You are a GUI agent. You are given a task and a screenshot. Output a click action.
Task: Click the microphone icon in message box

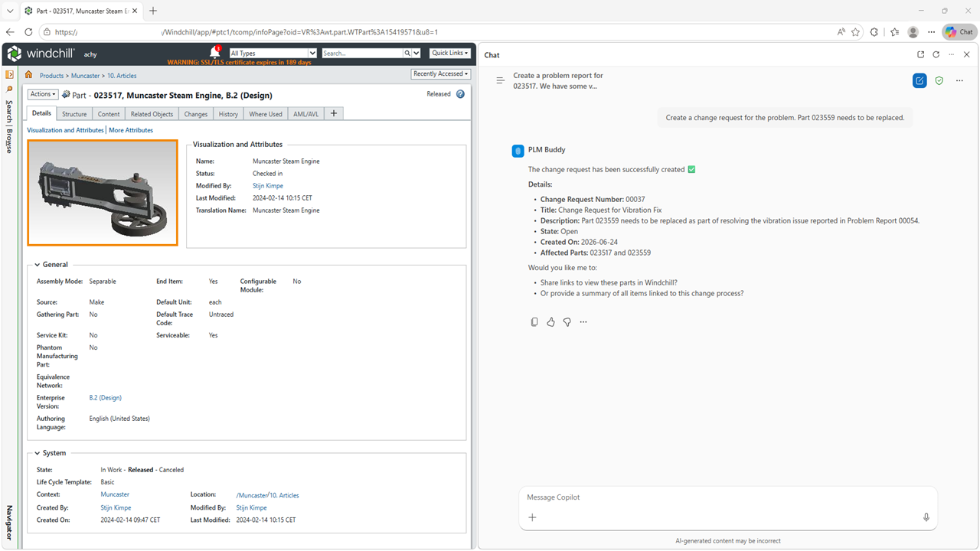click(x=926, y=517)
